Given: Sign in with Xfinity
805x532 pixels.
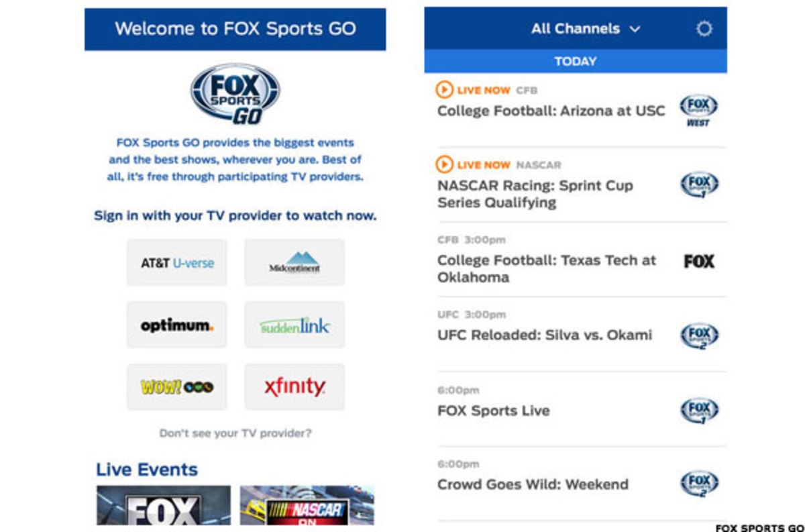Looking at the screenshot, I should [x=294, y=387].
